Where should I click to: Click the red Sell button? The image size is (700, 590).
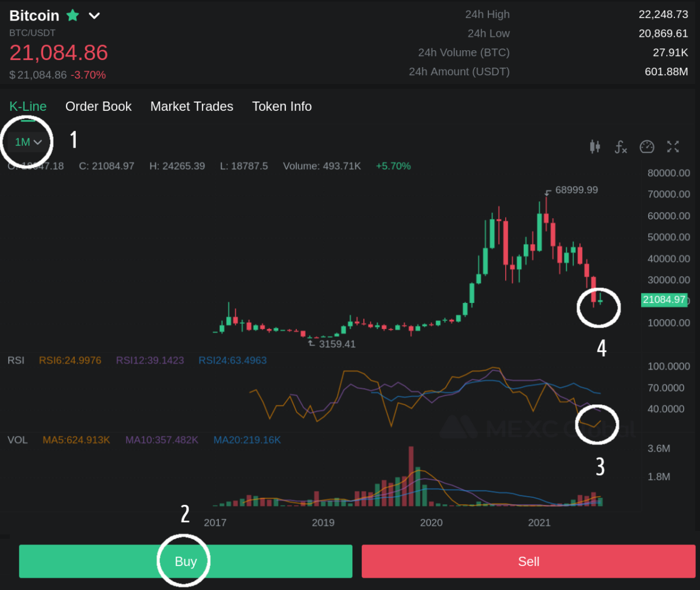point(528,561)
